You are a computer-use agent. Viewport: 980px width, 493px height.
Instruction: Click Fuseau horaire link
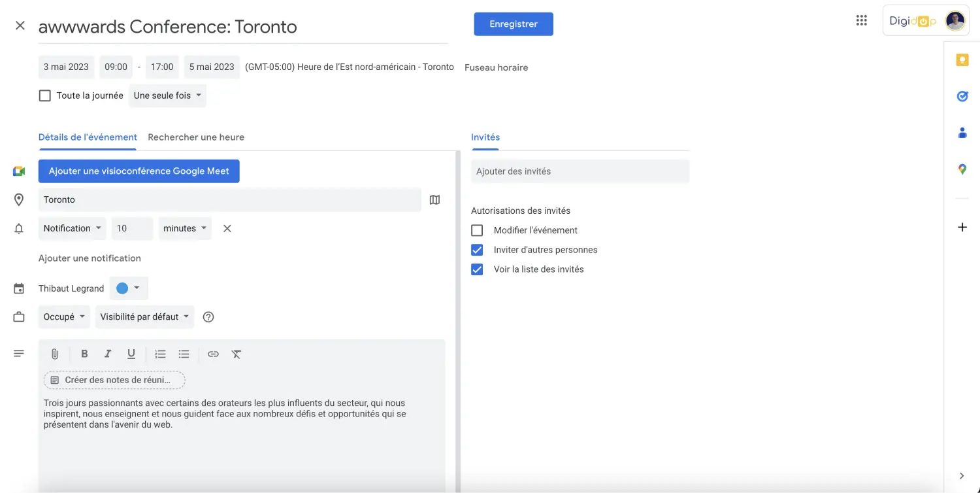(497, 67)
